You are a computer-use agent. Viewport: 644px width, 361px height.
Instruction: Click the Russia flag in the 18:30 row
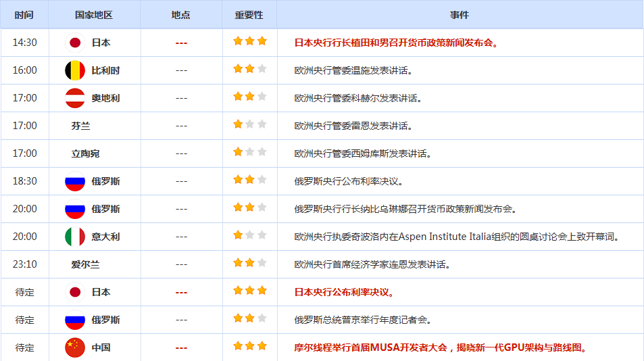pyautogui.click(x=74, y=181)
